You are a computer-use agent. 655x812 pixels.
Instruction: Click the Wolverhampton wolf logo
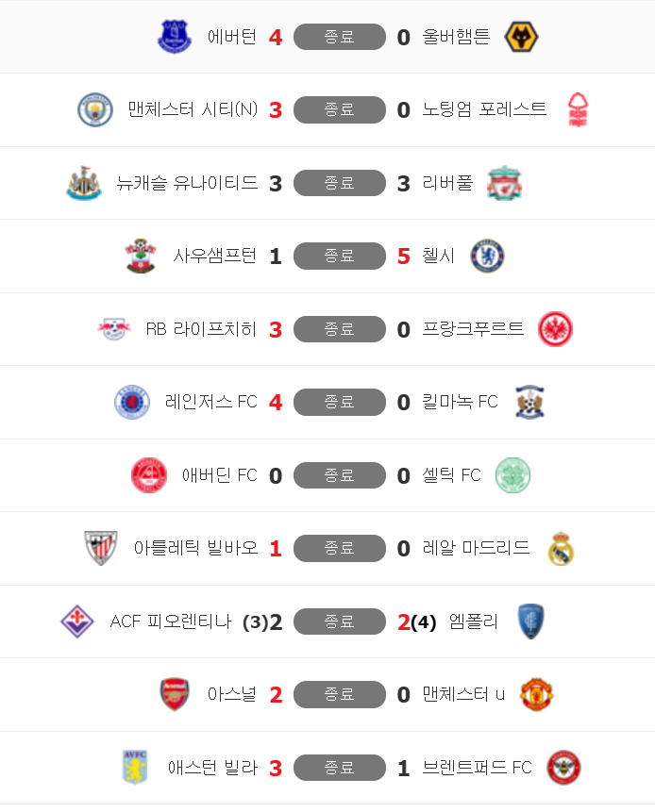click(521, 37)
